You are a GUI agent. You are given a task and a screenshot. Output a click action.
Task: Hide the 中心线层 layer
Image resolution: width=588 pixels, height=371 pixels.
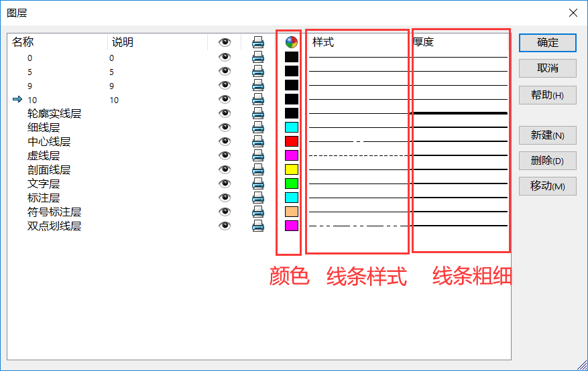point(225,141)
